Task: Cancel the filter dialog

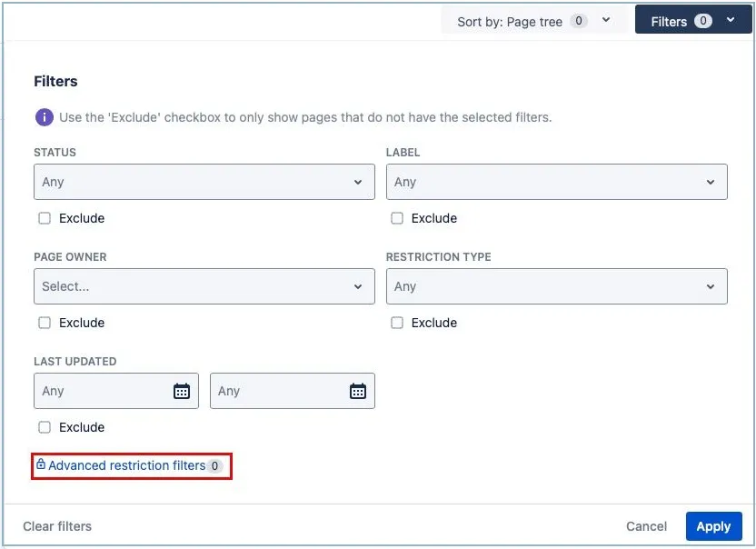Action: click(646, 526)
